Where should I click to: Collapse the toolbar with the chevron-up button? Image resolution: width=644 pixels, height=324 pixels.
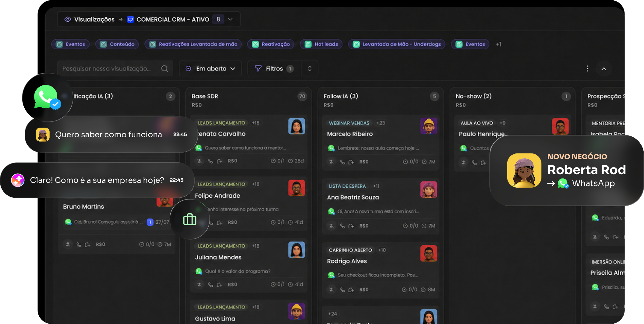coord(604,69)
